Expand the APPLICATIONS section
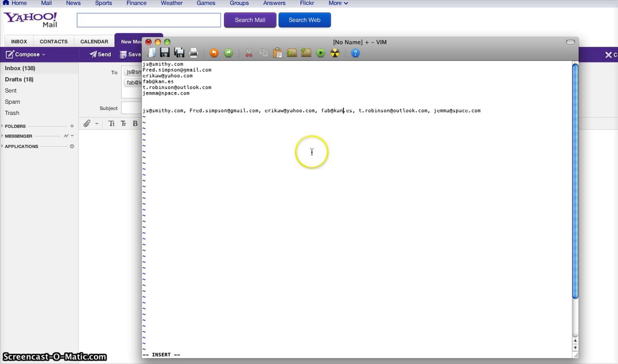 tap(2, 146)
